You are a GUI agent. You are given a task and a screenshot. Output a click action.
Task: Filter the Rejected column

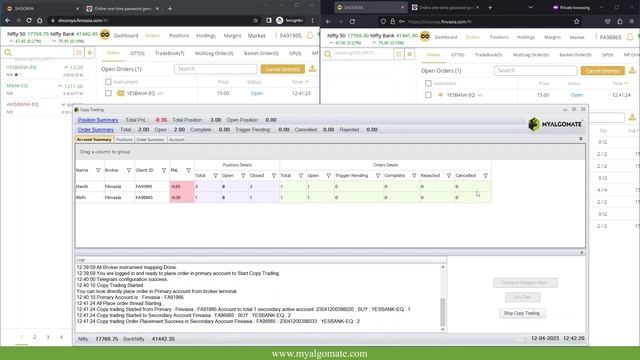pyautogui.click(x=449, y=176)
